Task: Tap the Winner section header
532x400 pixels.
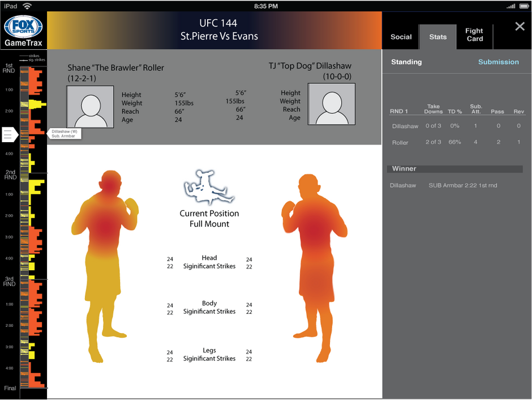Action: pos(454,169)
